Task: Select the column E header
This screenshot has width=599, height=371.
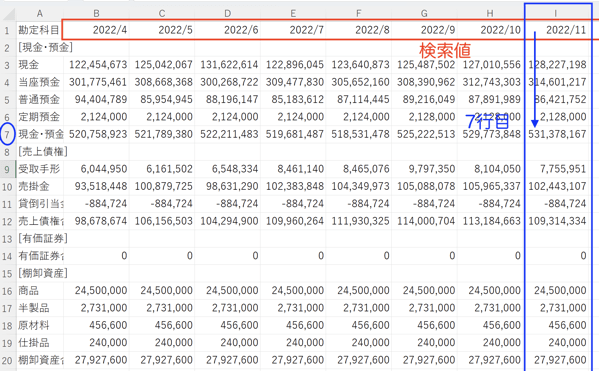Action: pos(293,13)
